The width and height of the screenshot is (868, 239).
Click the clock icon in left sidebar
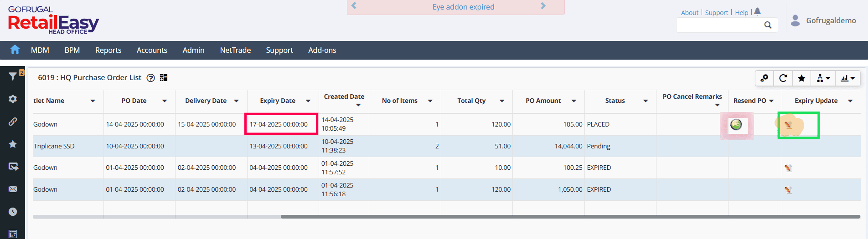(x=13, y=212)
